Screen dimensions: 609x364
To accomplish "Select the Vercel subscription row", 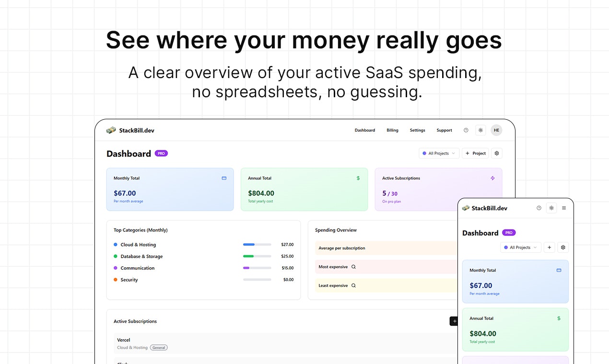I will tap(286, 343).
